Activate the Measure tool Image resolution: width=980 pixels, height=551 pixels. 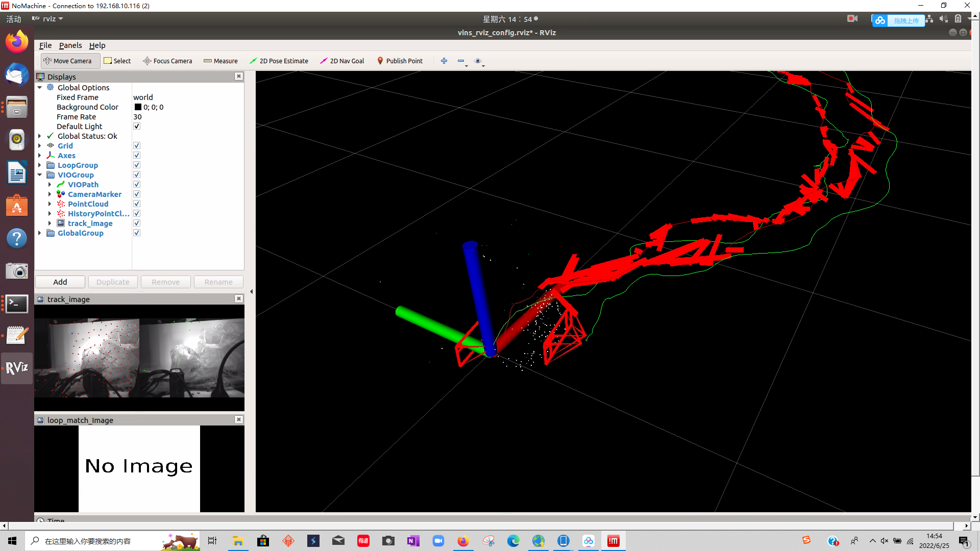220,61
